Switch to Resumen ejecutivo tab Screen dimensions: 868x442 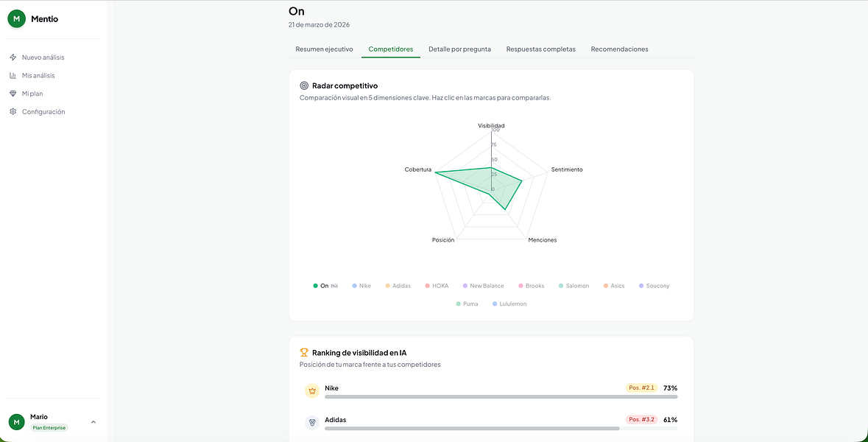[x=324, y=49]
